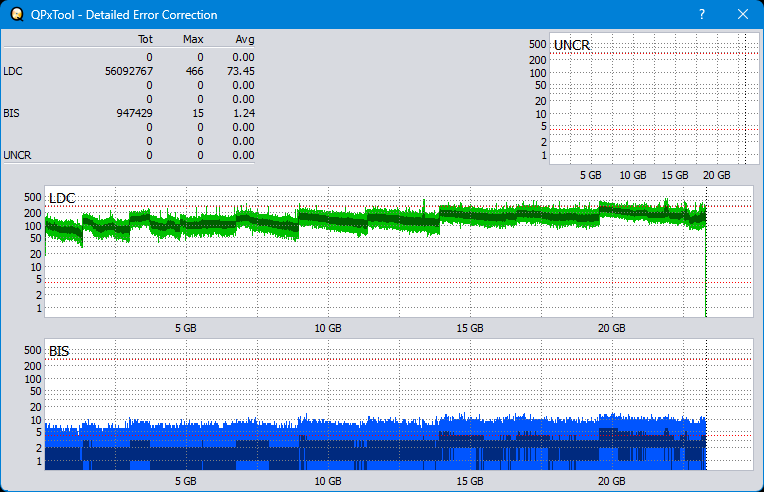Click the Avg column header

[244, 39]
